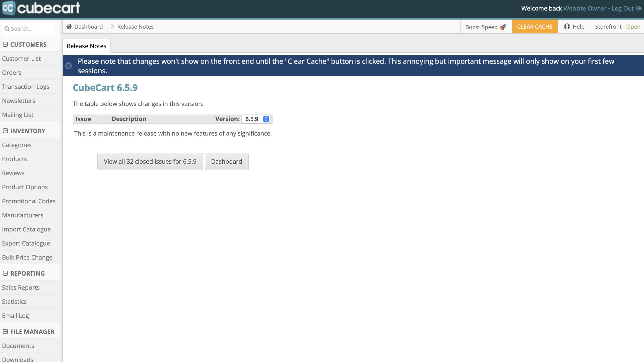Click the Boost Speed rocket icon

click(503, 27)
